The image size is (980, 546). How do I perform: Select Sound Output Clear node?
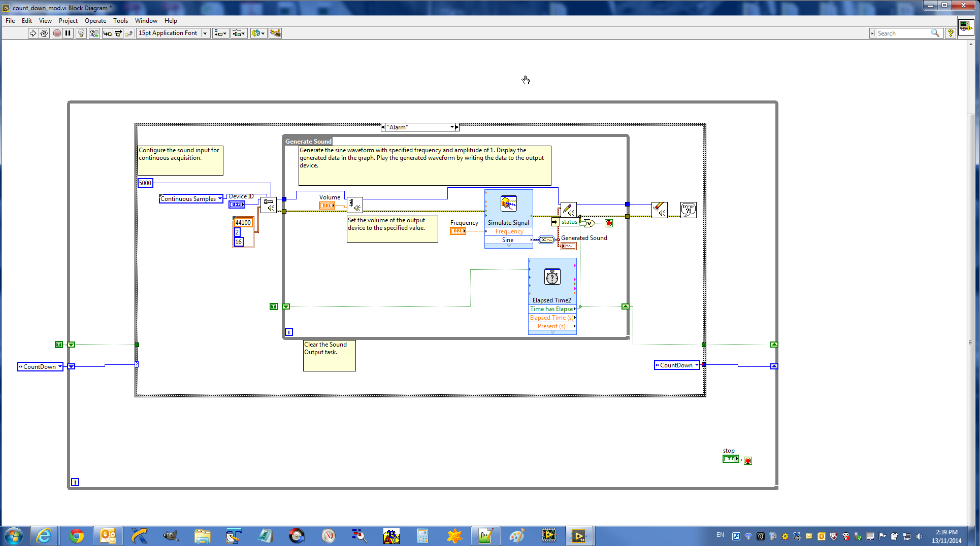(x=659, y=210)
